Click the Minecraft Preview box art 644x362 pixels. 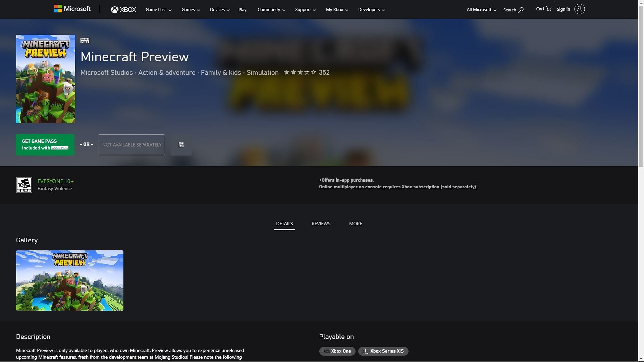point(46,79)
